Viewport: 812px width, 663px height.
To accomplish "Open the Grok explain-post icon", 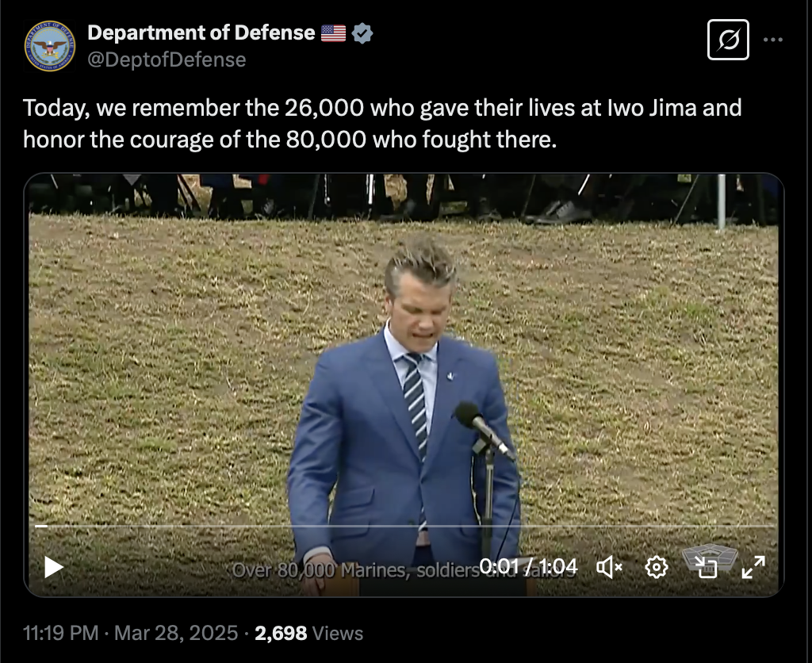I will pos(728,40).
